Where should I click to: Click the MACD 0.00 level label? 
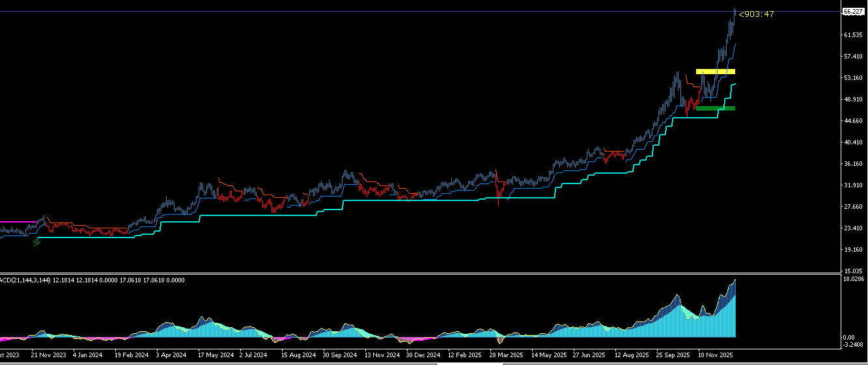[848, 337]
